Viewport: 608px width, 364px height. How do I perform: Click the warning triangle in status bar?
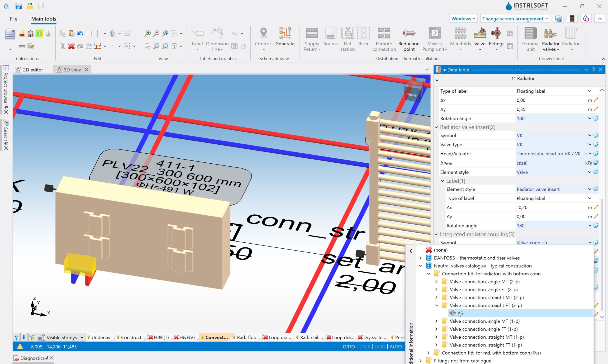pyautogui.click(x=20, y=347)
